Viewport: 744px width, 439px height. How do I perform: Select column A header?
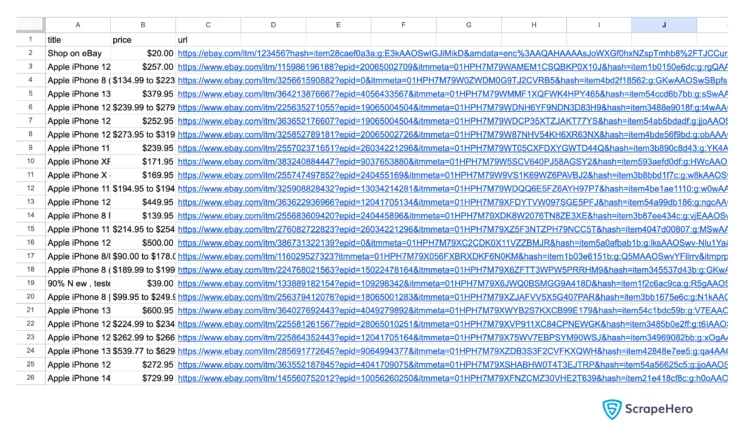[78, 25]
